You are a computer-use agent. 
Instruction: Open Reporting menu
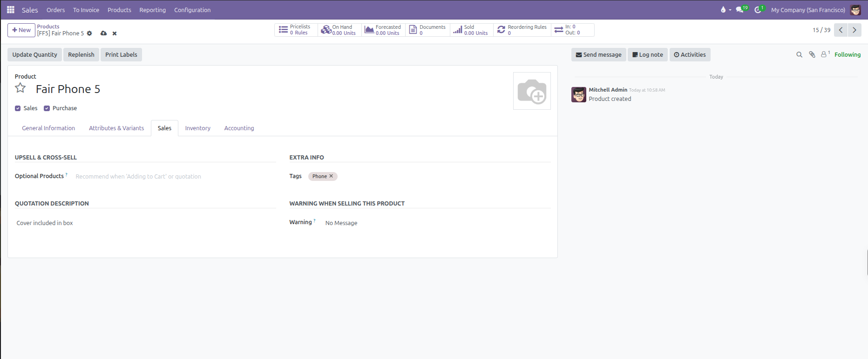[x=152, y=10]
